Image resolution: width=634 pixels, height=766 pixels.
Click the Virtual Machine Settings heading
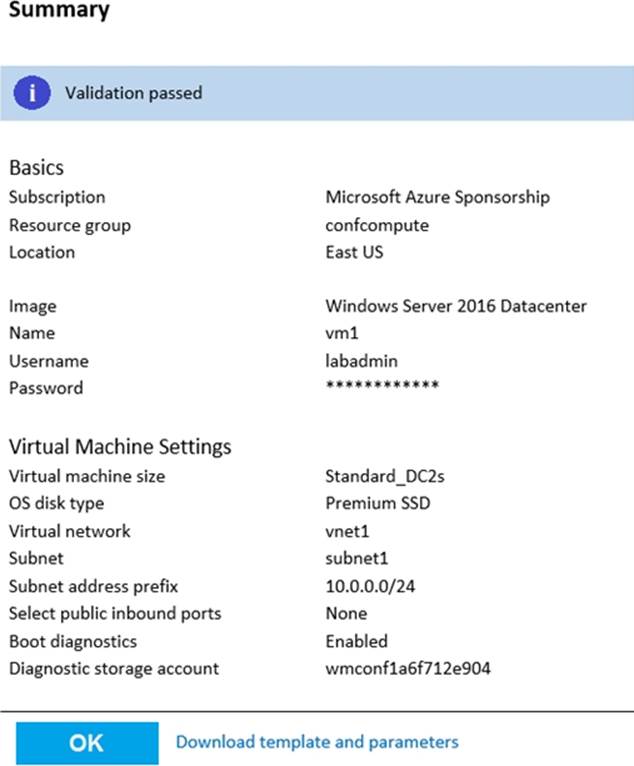click(120, 447)
